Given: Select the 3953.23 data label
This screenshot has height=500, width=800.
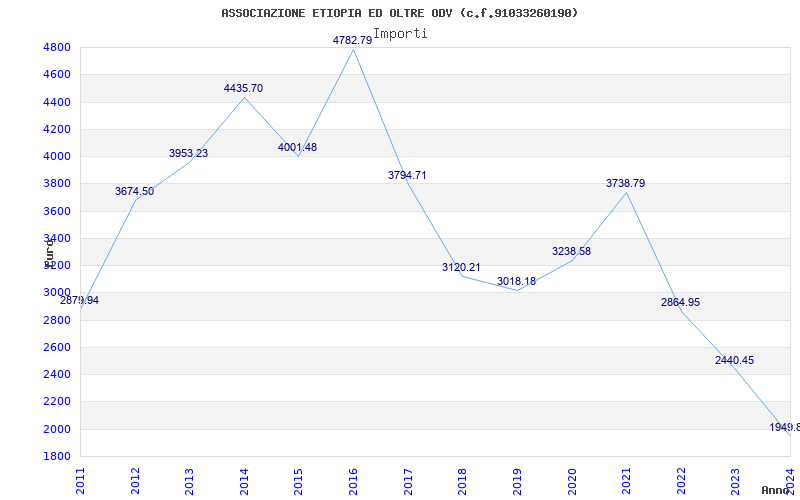Looking at the screenshot, I should pyautogui.click(x=189, y=153).
